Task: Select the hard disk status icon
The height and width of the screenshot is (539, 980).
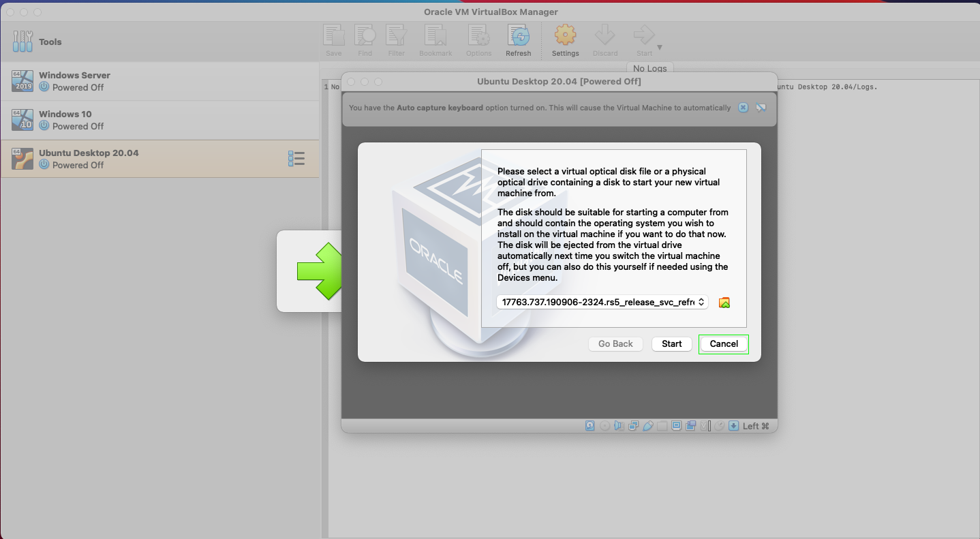Action: 589,425
